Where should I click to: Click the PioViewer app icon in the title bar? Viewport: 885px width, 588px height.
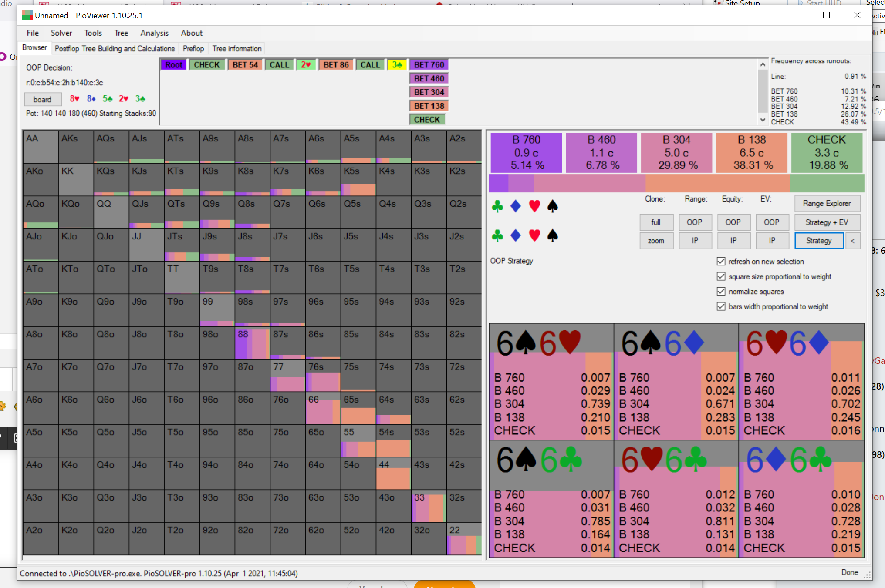pyautogui.click(x=27, y=15)
